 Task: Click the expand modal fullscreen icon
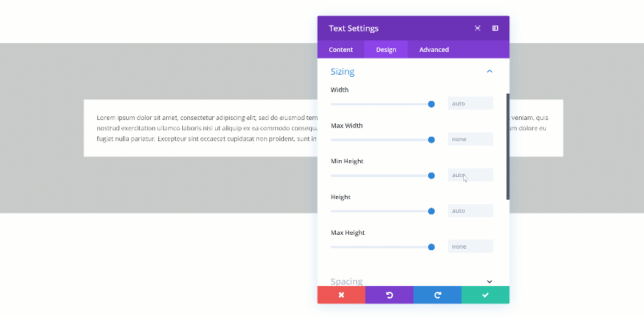[x=478, y=29]
